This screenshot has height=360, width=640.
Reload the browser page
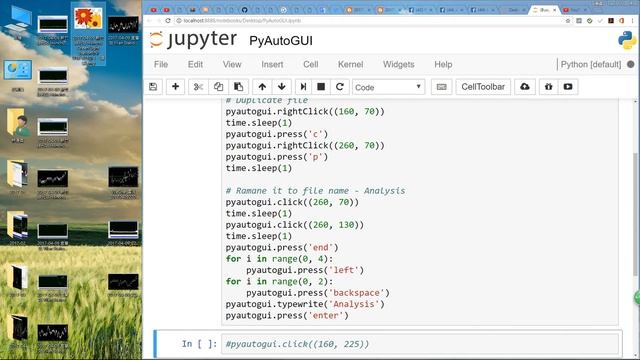(x=168, y=20)
